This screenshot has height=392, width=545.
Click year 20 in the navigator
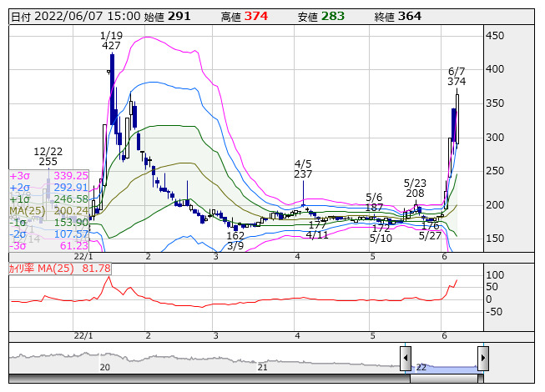tap(105, 367)
